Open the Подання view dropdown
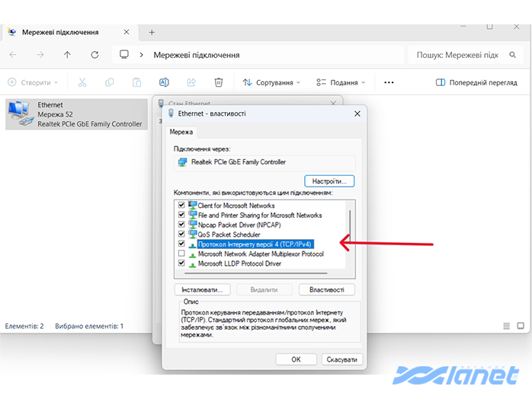The height and width of the screenshot is (399, 532). tap(340, 82)
